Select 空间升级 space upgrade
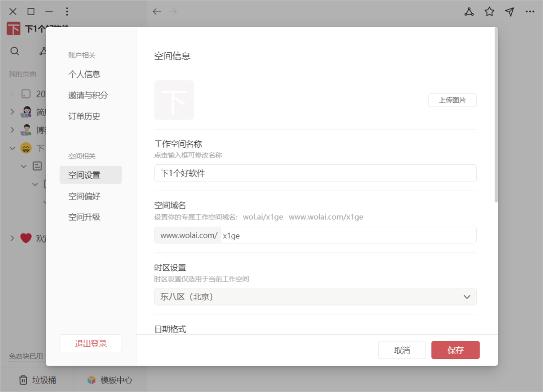This screenshot has height=392, width=543. [x=85, y=217]
